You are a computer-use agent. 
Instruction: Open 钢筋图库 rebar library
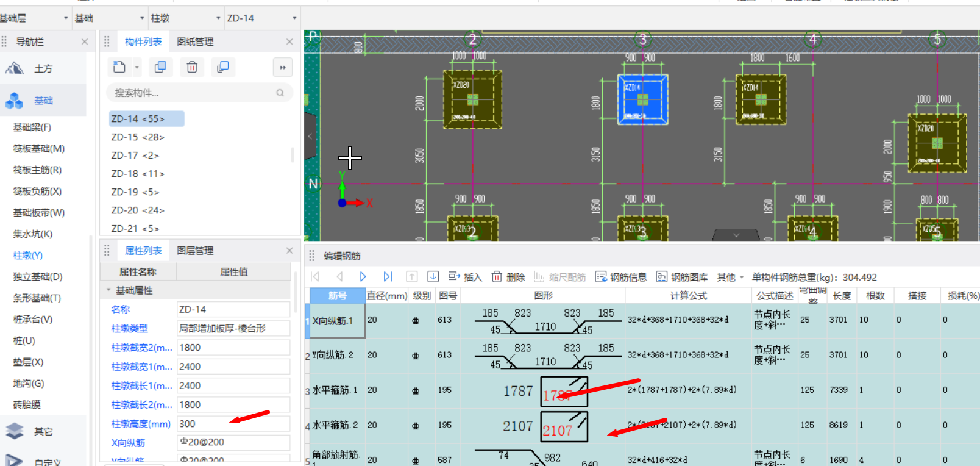tap(681, 277)
